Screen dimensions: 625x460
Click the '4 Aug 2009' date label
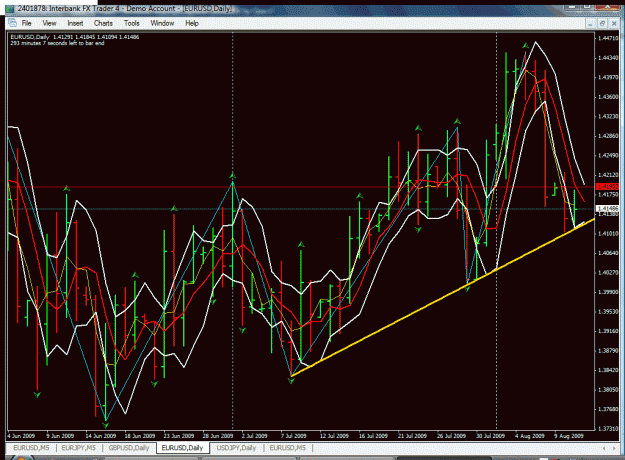pos(529,436)
